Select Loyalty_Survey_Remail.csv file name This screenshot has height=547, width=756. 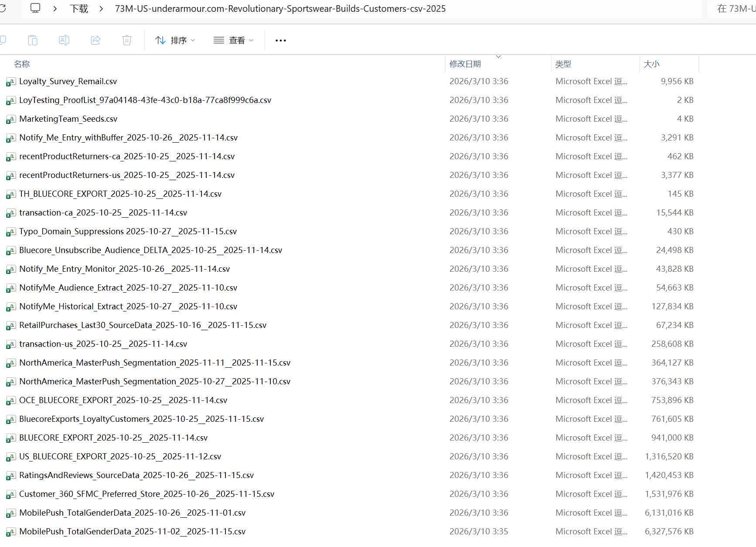[x=68, y=81]
